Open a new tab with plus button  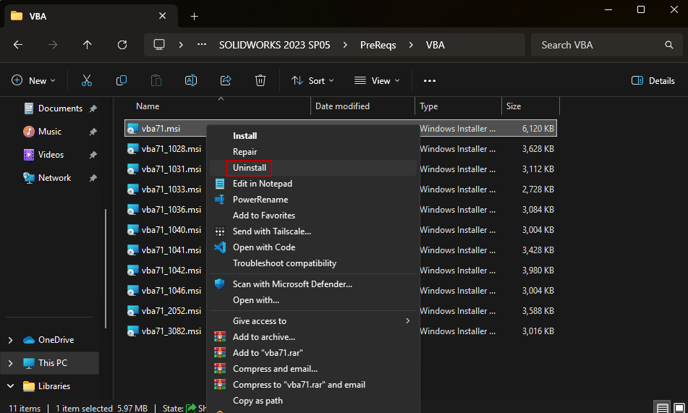194,16
